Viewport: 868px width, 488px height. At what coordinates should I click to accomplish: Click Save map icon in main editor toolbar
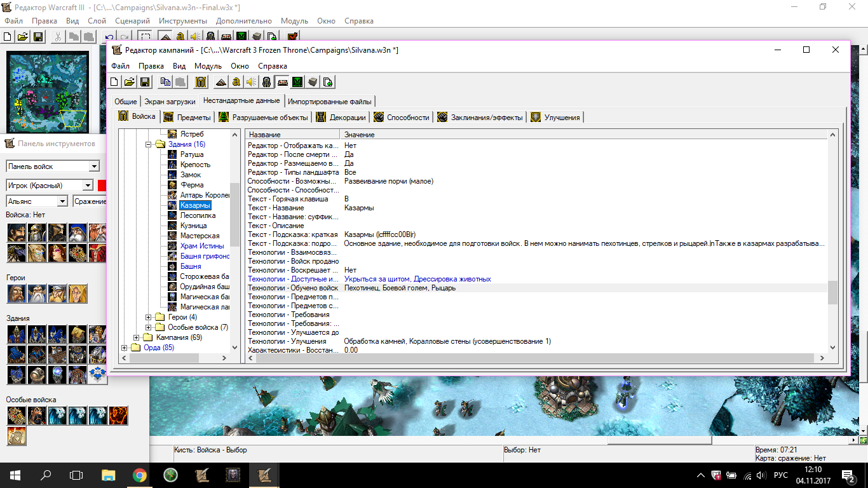click(38, 37)
